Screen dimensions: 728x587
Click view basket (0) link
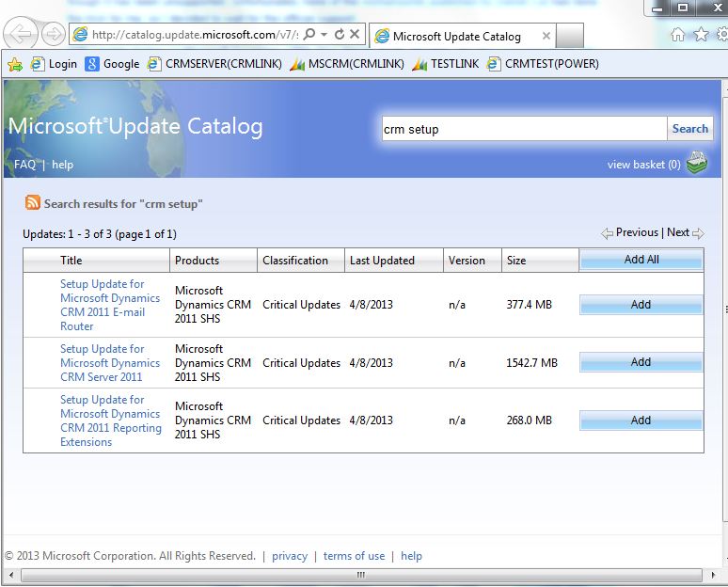click(x=643, y=165)
